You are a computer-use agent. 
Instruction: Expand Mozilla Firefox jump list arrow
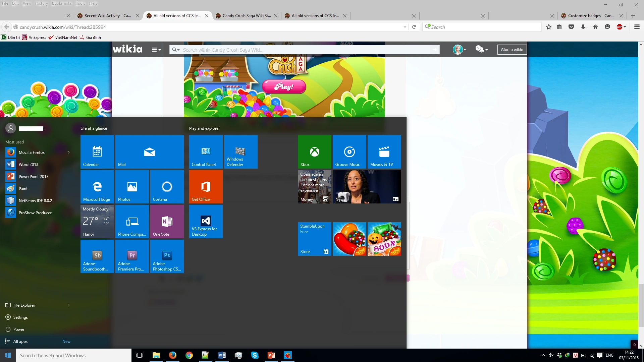tap(69, 153)
